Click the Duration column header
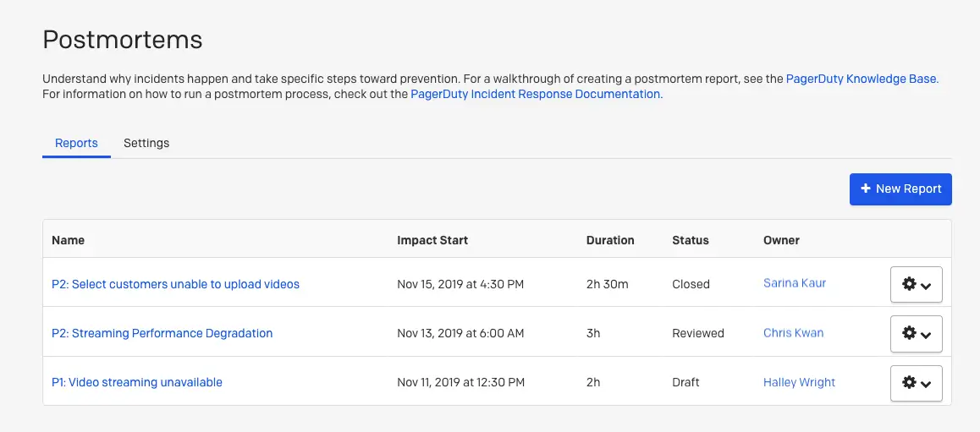The image size is (980, 432). tap(610, 240)
